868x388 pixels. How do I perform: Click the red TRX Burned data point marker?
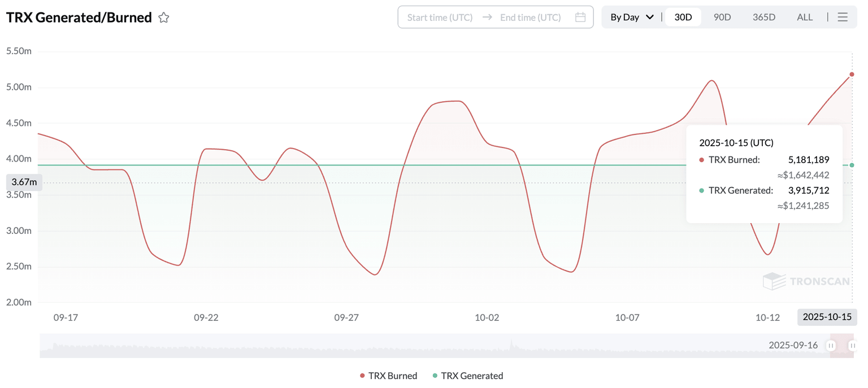(x=852, y=75)
